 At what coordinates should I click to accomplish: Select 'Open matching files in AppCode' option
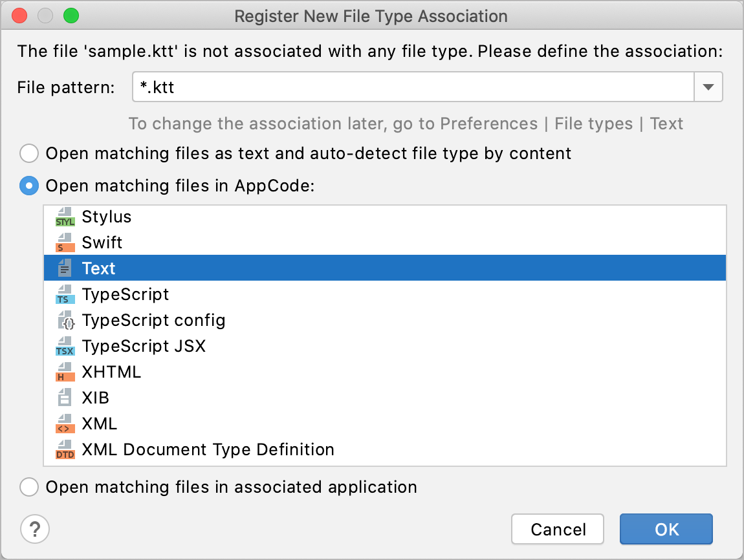coord(29,186)
